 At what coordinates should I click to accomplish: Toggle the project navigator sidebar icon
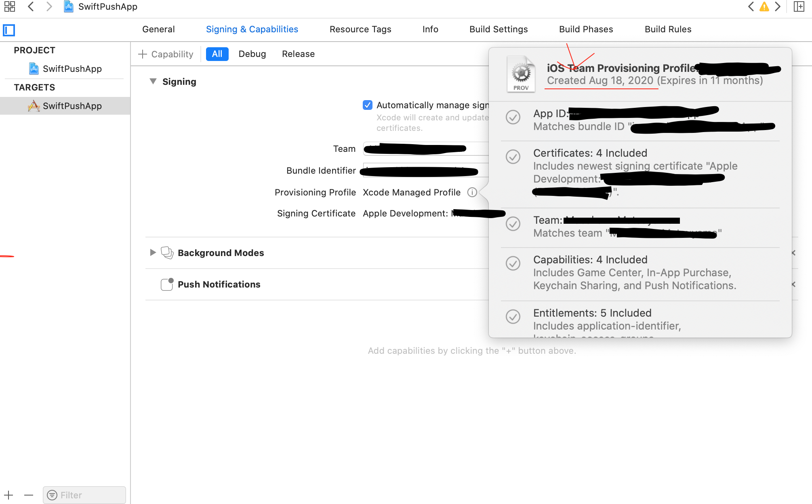(x=9, y=30)
